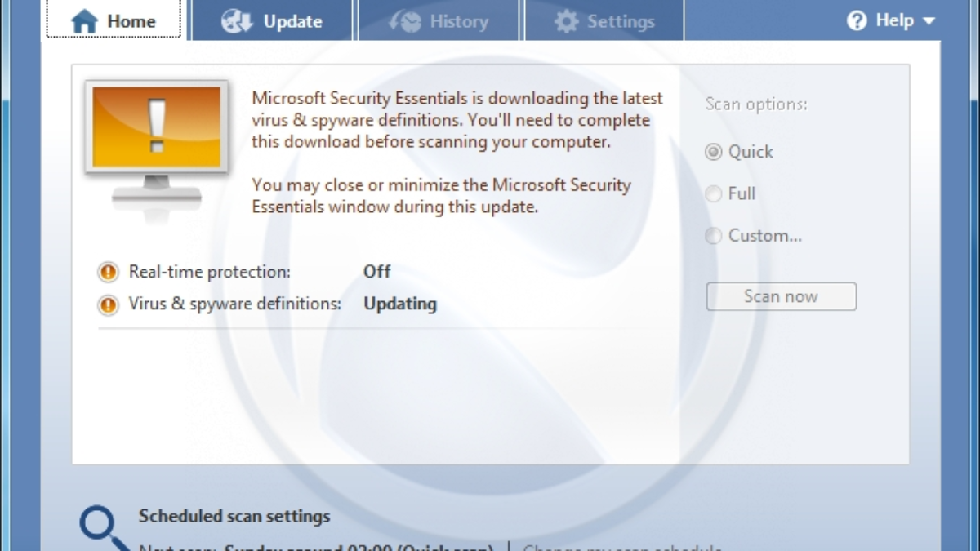Click the History tab clock icon
The width and height of the screenshot is (980, 551).
(405, 21)
